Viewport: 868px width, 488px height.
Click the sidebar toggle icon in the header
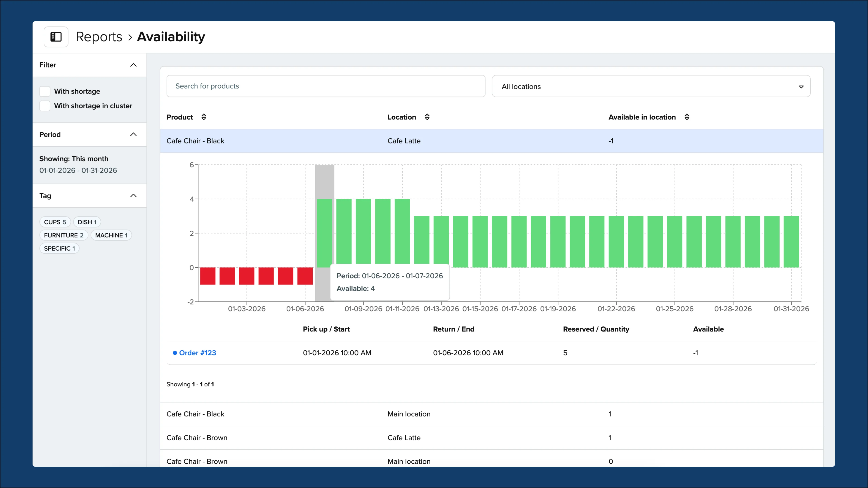[56, 36]
